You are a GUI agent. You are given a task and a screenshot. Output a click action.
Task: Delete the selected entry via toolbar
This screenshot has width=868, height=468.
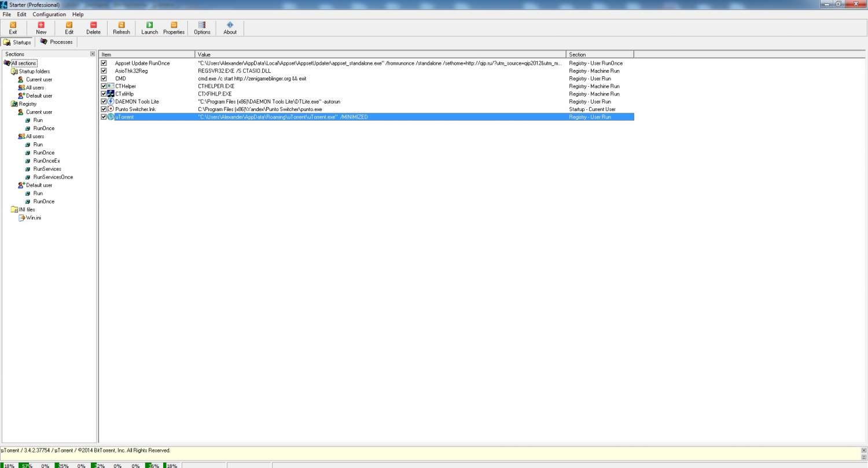[93, 28]
